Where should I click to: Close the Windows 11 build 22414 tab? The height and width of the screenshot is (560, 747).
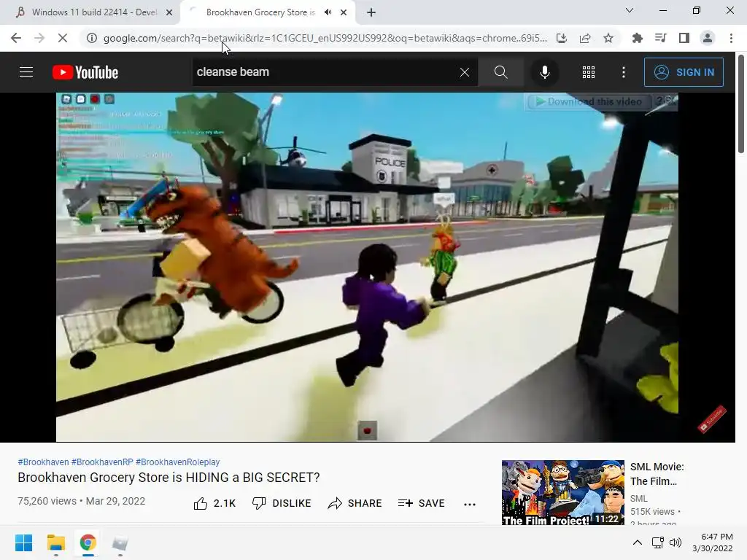point(169,12)
